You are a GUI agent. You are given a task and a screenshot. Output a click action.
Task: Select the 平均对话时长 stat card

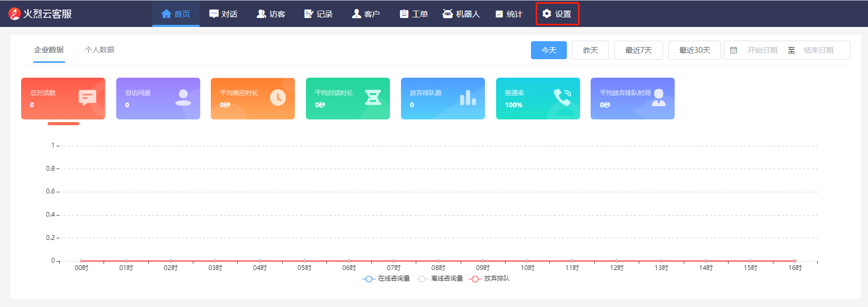coord(348,98)
